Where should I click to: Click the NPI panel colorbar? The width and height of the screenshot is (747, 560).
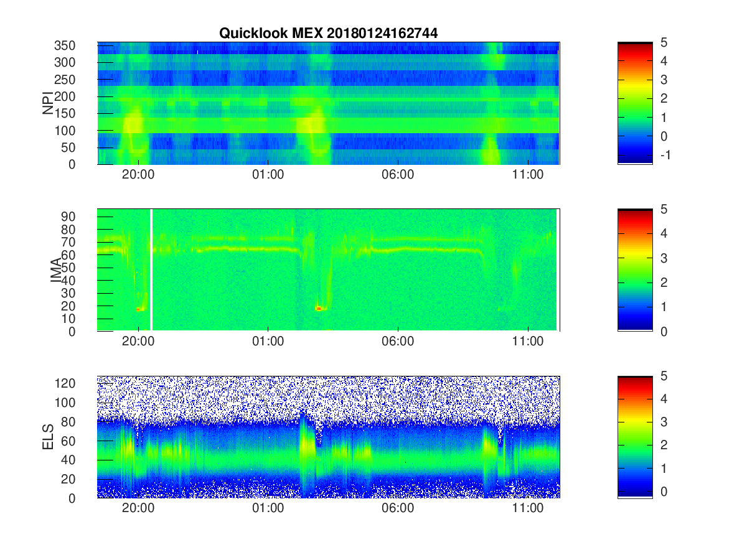(635, 103)
